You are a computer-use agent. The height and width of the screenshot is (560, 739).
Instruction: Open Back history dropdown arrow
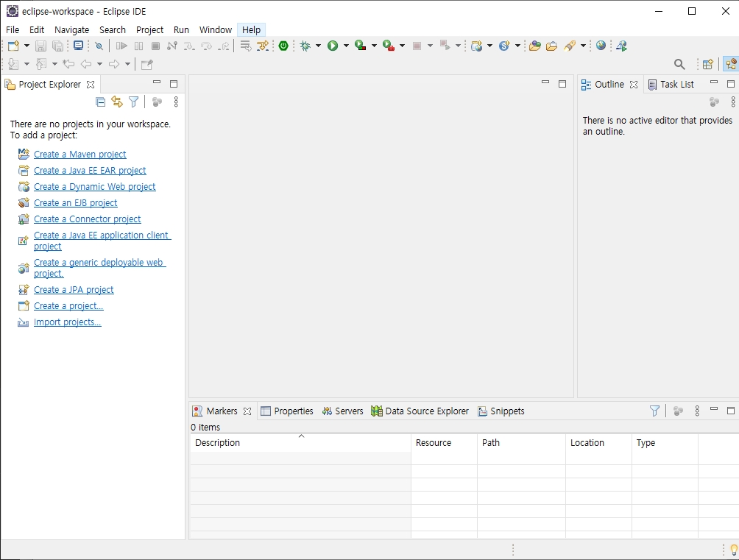point(99,64)
